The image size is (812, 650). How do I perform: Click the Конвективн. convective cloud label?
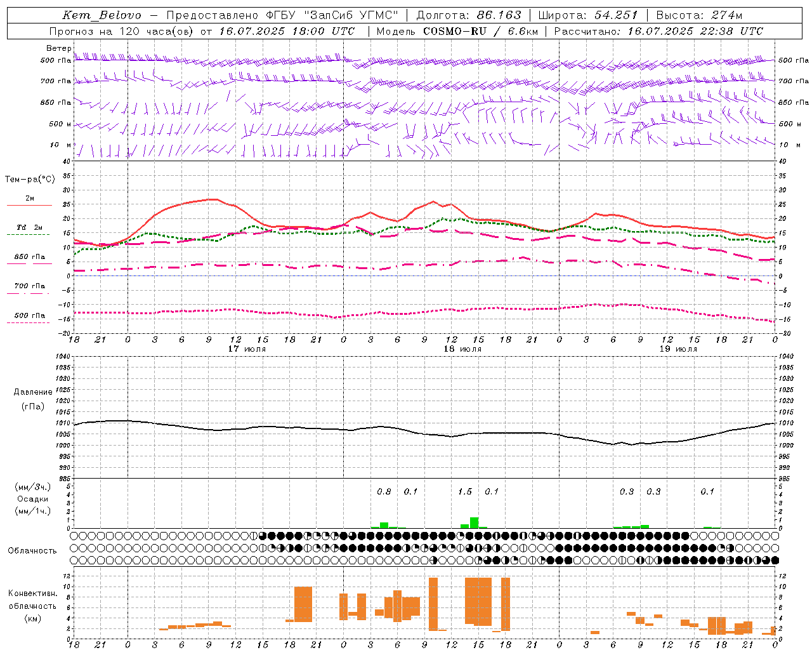click(x=33, y=594)
